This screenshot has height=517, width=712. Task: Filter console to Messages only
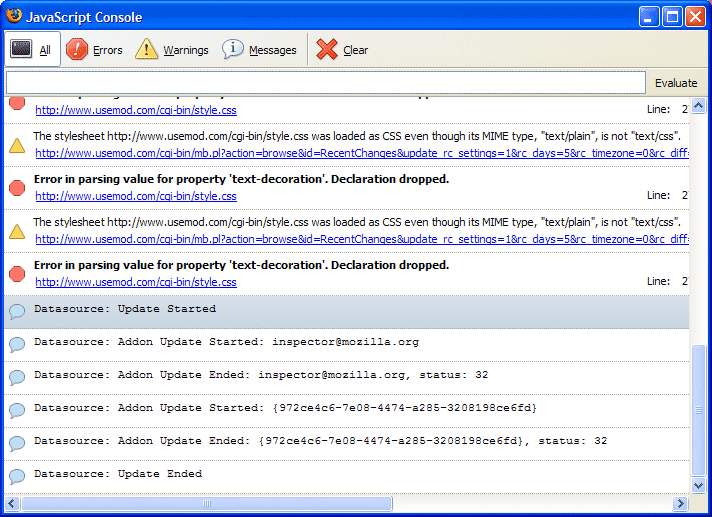point(259,49)
